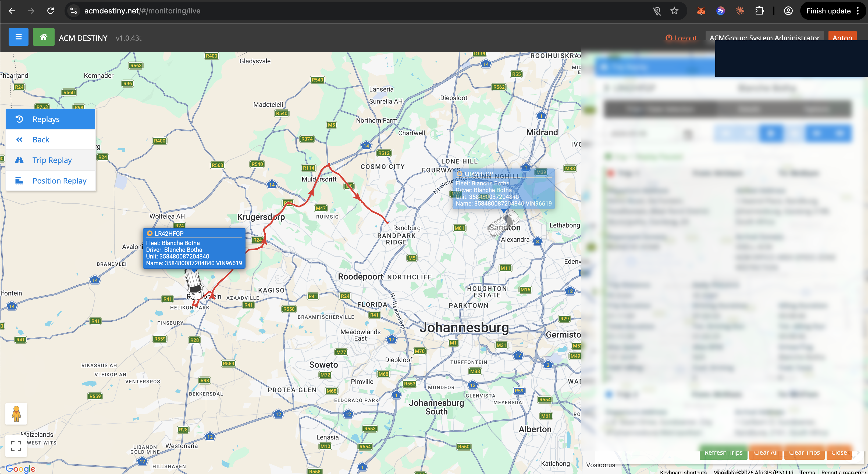This screenshot has width=868, height=474.
Task: Open Position Replay from the menu
Action: (x=51, y=181)
